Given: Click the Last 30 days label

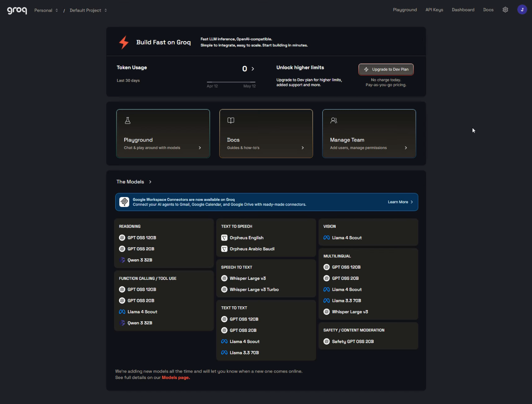Looking at the screenshot, I should [128, 80].
